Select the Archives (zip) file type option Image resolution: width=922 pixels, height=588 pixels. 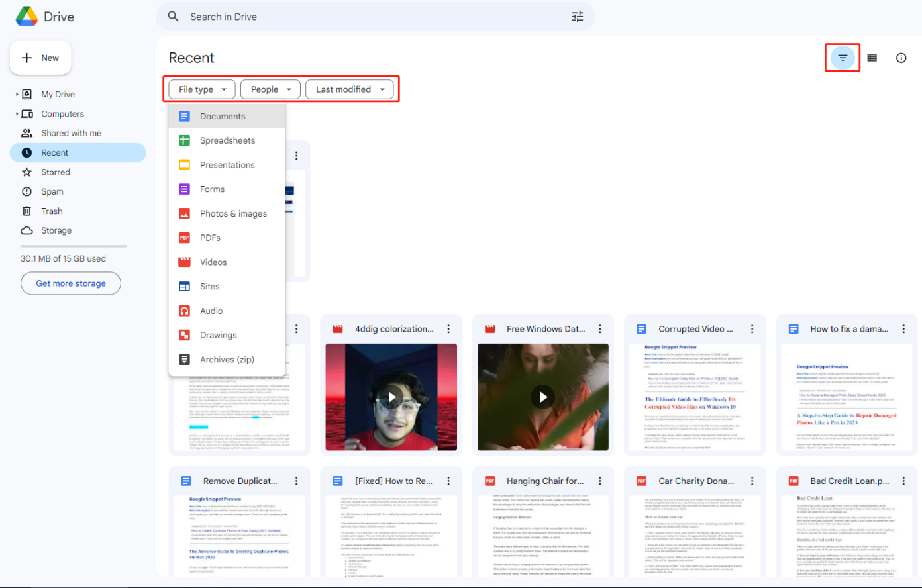[227, 360]
